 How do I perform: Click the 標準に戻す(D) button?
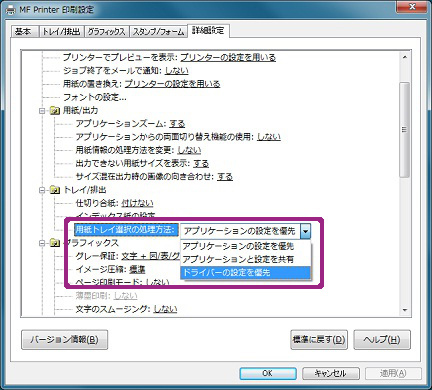(319, 340)
